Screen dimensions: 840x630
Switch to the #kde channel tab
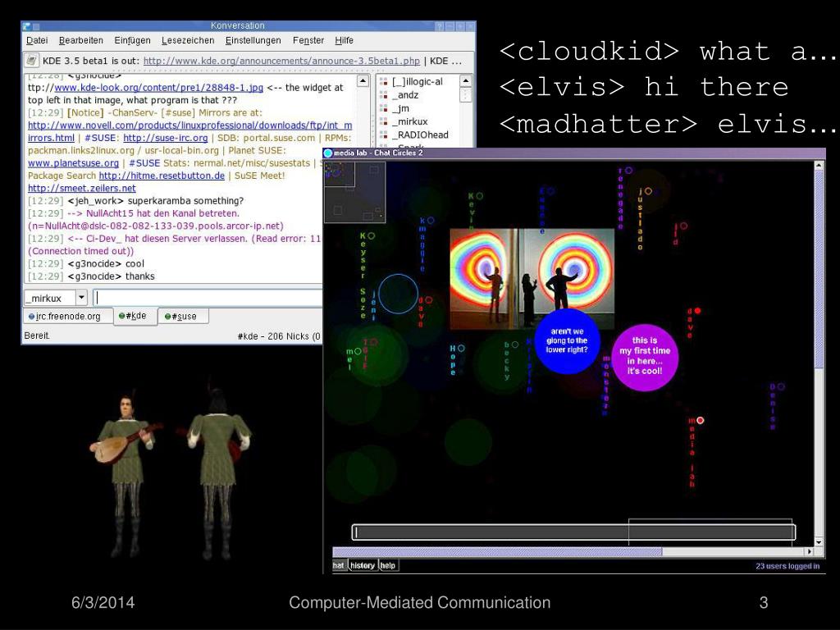click(x=136, y=316)
